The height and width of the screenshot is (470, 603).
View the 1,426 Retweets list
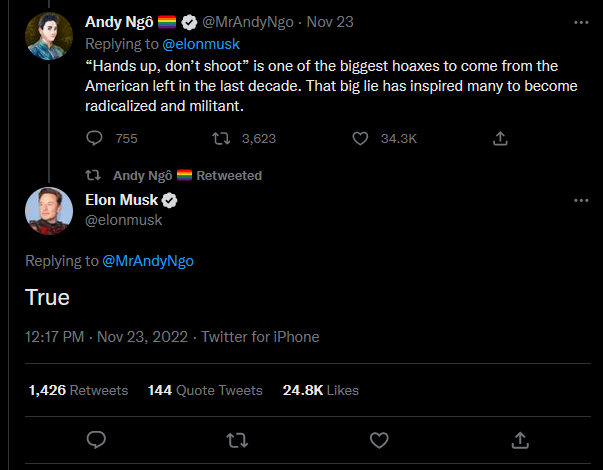78,390
